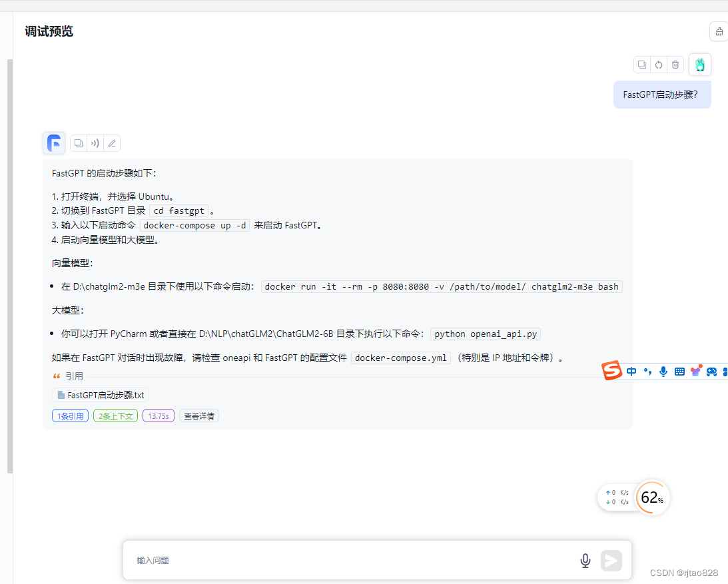This screenshot has width=728, height=584.
Task: Switch punctuation mode in input toolbar
Action: (x=647, y=371)
